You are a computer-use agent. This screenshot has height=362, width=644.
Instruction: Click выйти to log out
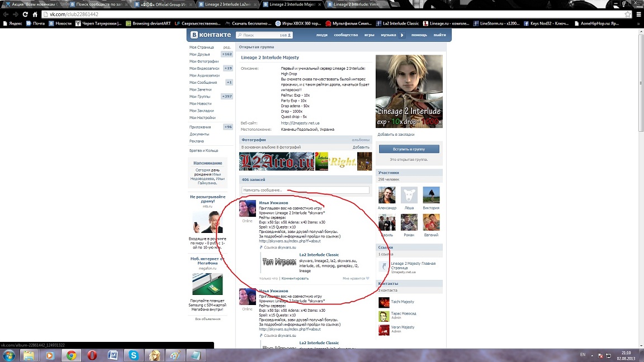pos(439,35)
